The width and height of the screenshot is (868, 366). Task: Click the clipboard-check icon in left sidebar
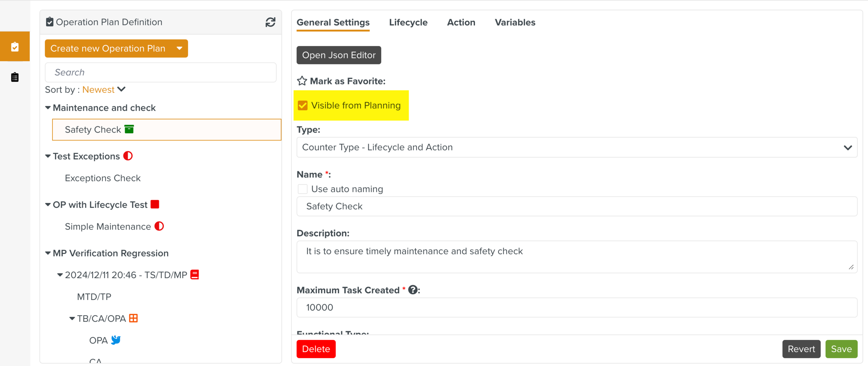(x=15, y=47)
